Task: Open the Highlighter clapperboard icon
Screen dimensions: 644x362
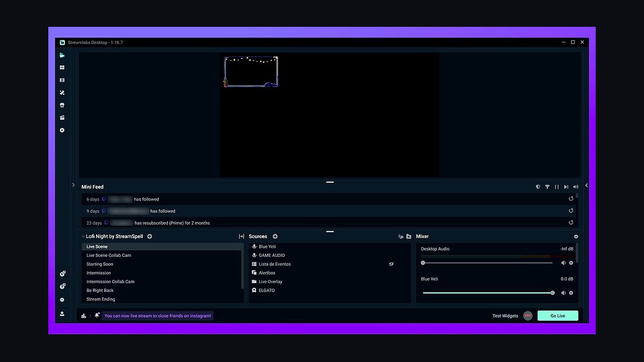Action: (x=62, y=117)
